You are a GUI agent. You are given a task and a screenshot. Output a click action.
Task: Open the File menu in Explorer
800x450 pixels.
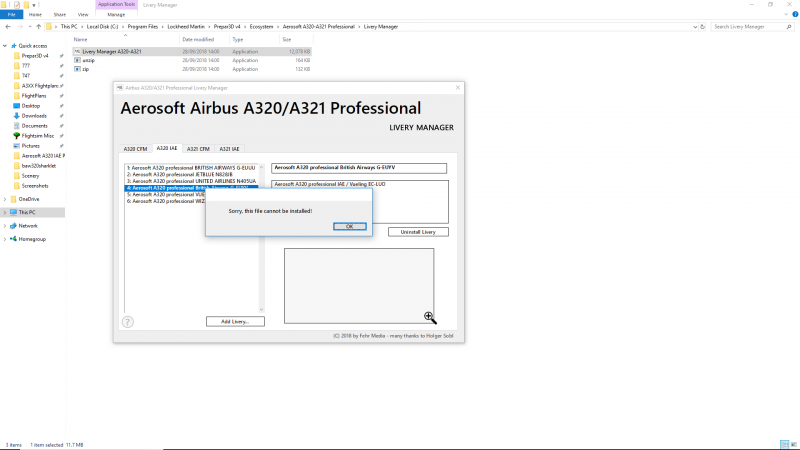coord(11,14)
